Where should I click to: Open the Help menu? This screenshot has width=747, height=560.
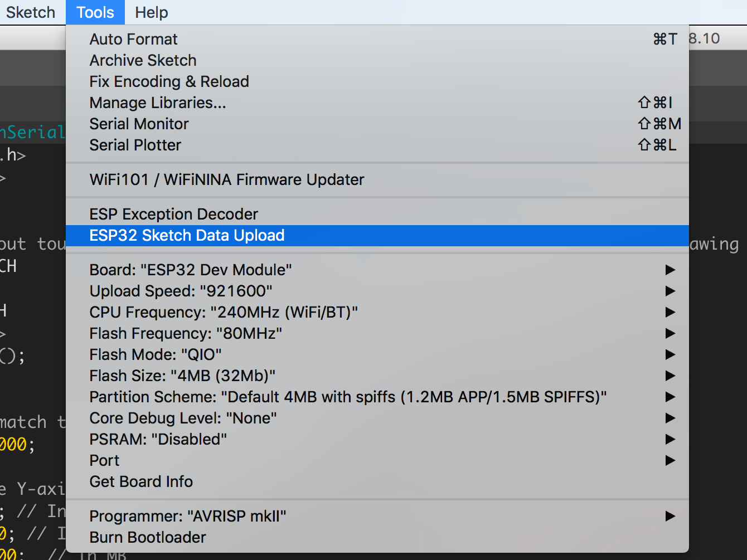151,12
